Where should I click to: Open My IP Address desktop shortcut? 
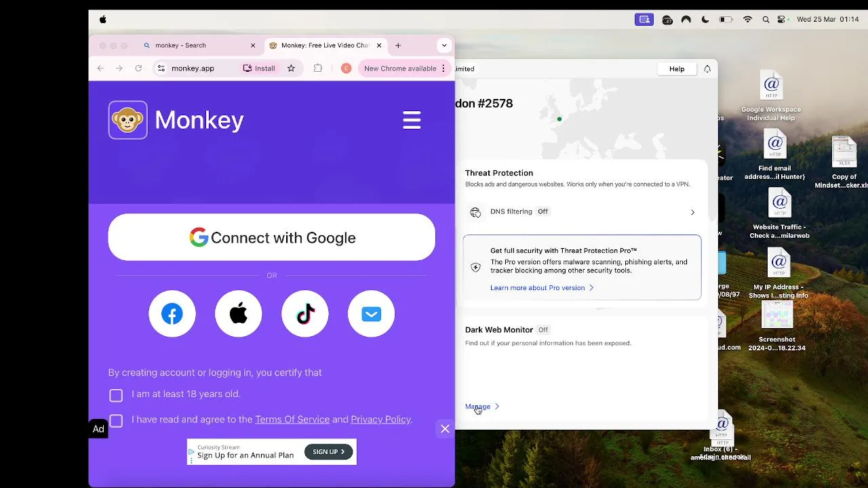(778, 273)
